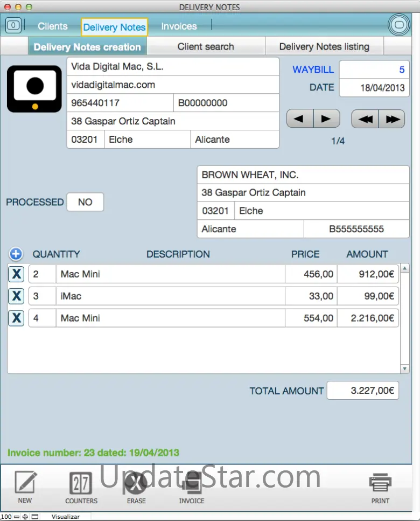
Task: Click quantity field with value 4
Action: click(x=43, y=318)
